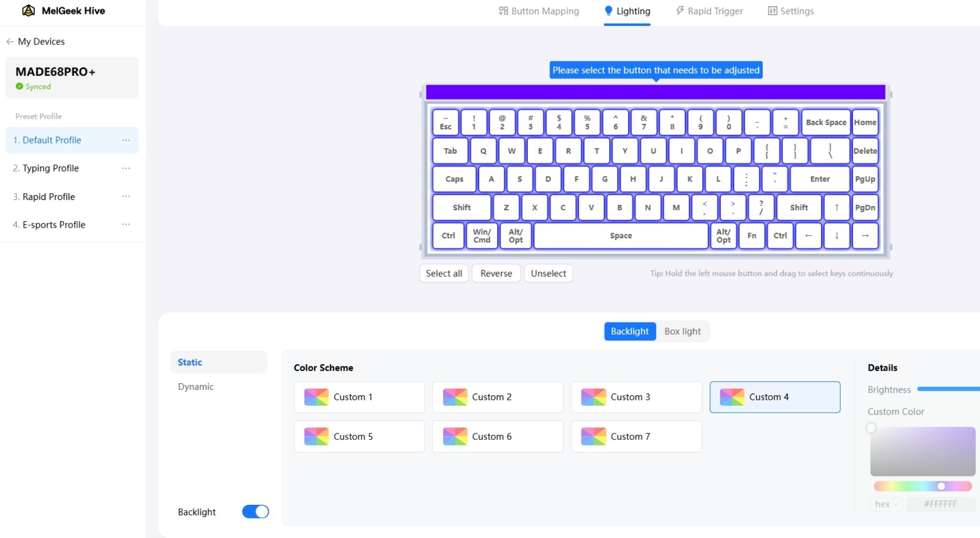Open options menu for Rapid Profile
980x538 pixels.
pos(126,197)
